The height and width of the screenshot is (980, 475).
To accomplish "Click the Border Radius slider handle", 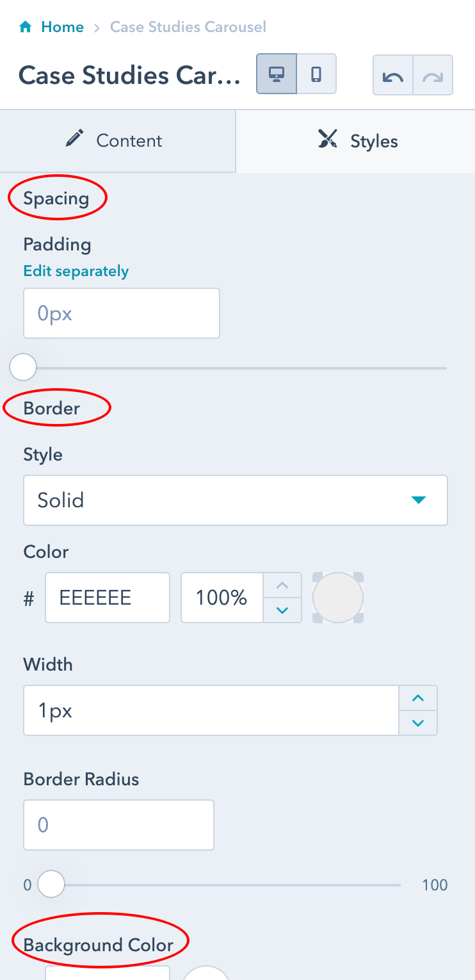I will (51, 885).
